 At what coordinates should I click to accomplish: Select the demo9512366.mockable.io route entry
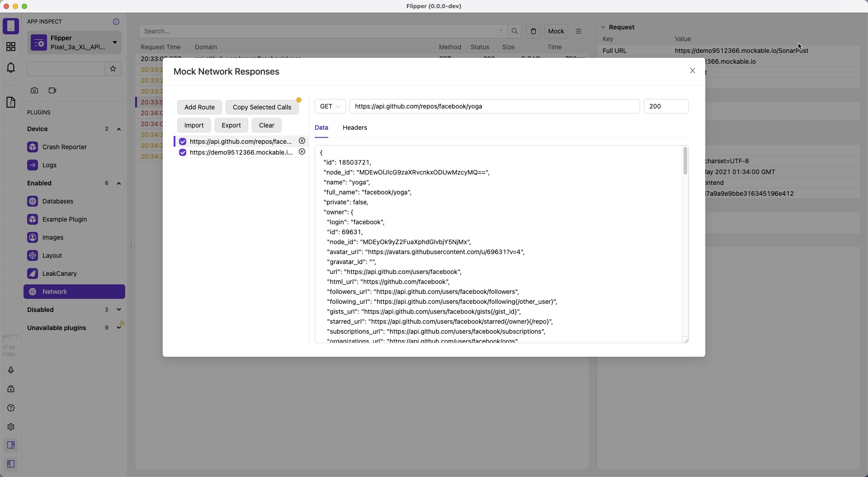(x=241, y=152)
